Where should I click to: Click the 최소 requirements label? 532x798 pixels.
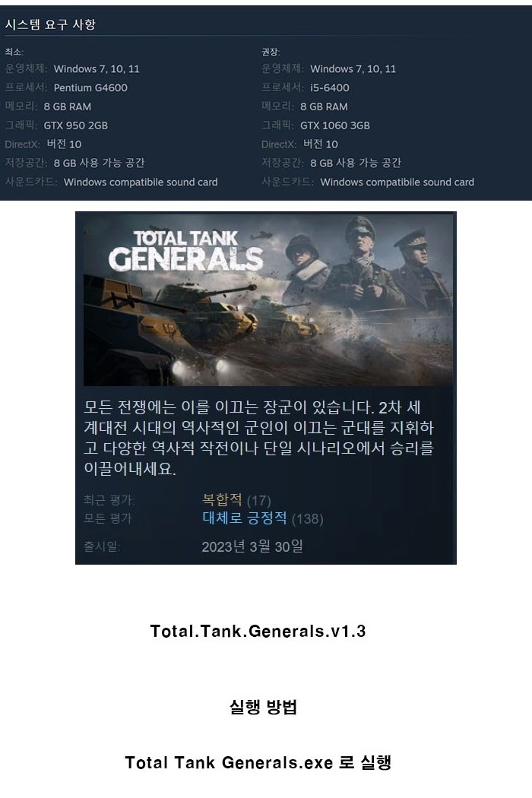click(14, 52)
